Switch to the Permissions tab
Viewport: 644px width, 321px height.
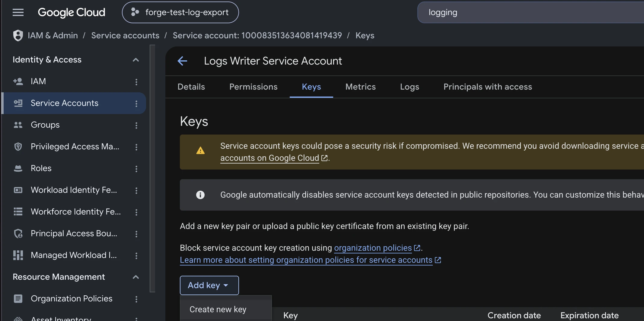[x=253, y=87]
